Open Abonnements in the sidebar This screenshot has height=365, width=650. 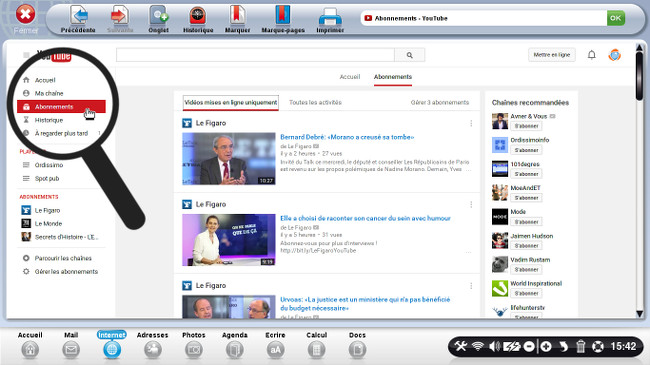61,107
